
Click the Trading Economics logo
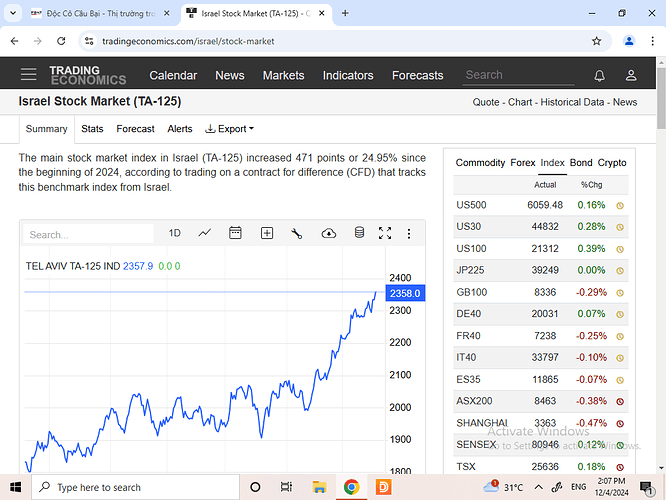point(87,75)
